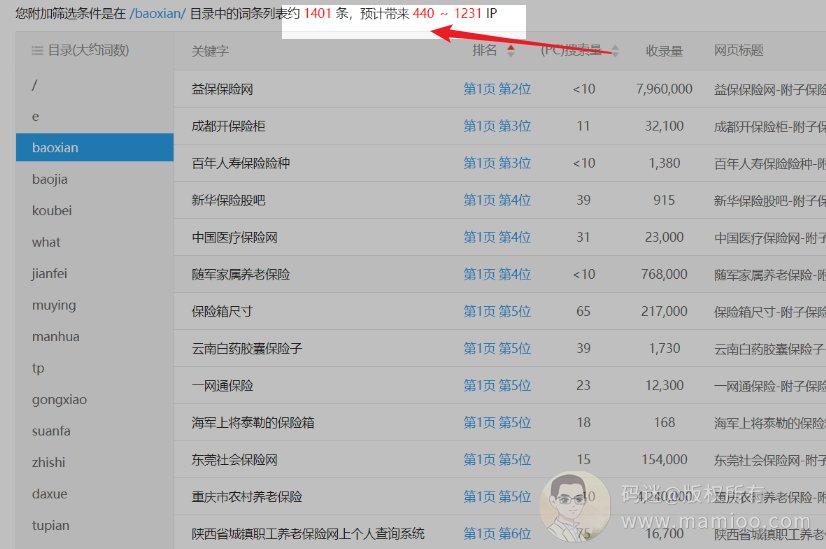Viewport: 826px width, 549px height.
Task: Click the 关键字 column header
Action: [x=210, y=51]
